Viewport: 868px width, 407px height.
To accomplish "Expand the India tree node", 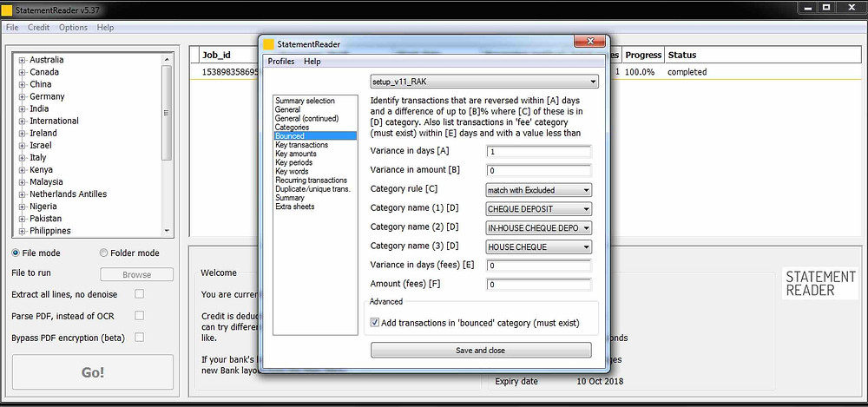I will point(23,108).
